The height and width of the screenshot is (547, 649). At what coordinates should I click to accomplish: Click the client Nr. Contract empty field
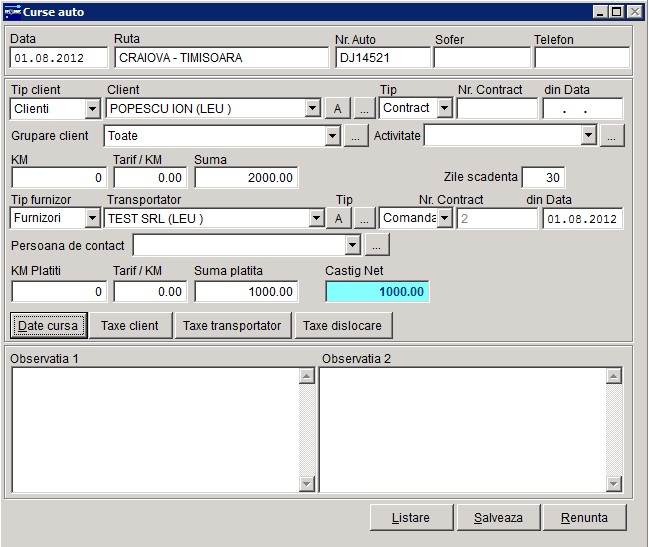(x=497, y=108)
